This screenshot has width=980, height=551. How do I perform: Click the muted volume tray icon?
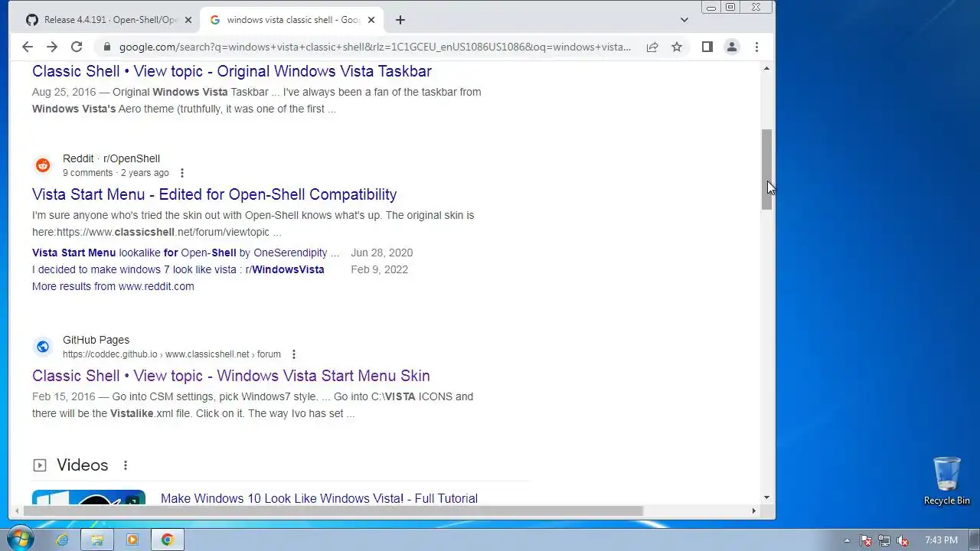[903, 540]
